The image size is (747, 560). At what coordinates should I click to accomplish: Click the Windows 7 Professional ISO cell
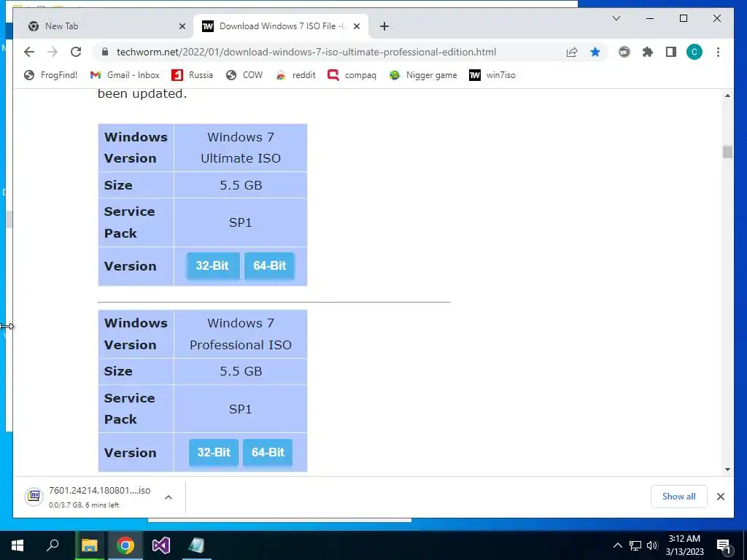pos(241,334)
